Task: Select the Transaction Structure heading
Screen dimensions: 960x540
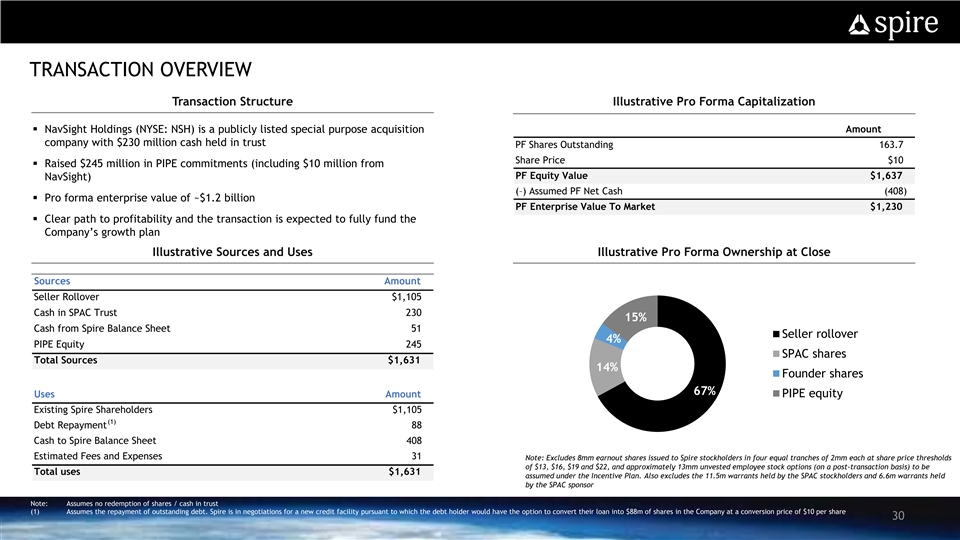Action: 232,101
